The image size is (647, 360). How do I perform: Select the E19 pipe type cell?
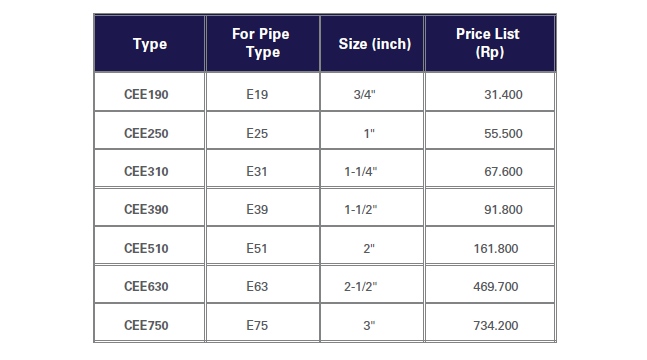[x=263, y=92]
